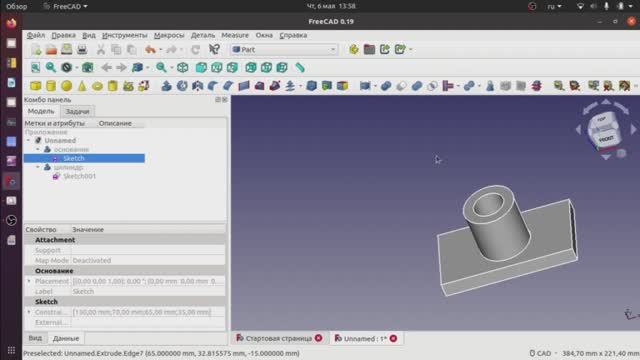Activate the What's This help cursor
Screen dimensions: 640x360
pos(214,50)
